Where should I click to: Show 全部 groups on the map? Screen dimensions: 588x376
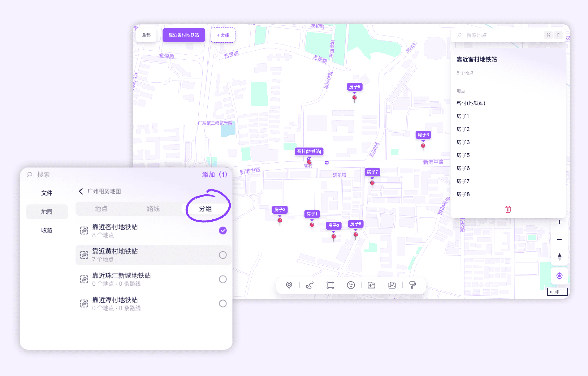click(146, 35)
